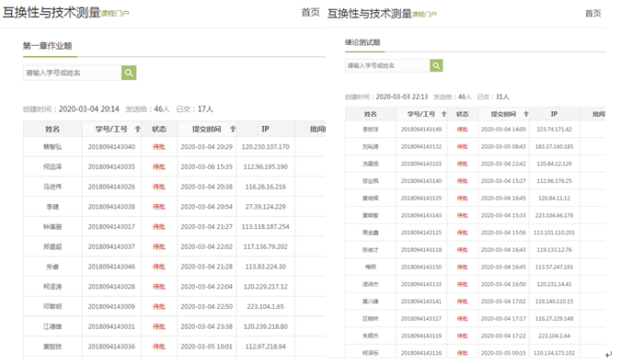Select student ID 2018094143040
The height and width of the screenshot is (364, 620).
[111, 147]
